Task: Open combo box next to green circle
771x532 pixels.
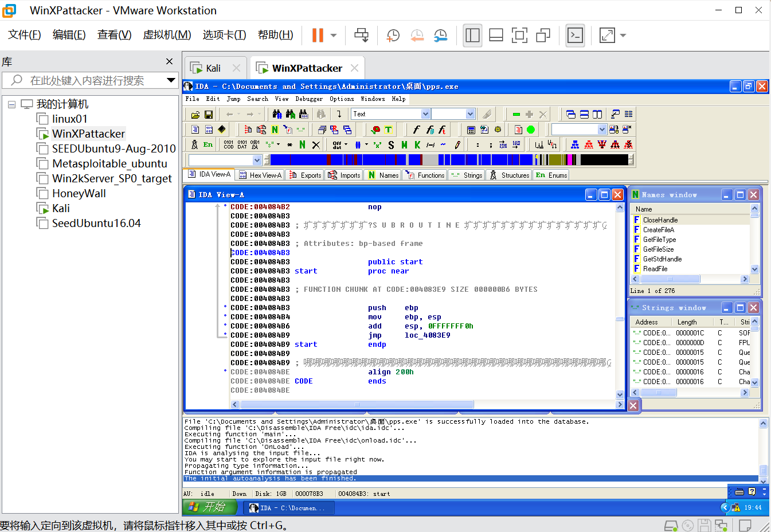Action: pyautogui.click(x=602, y=130)
